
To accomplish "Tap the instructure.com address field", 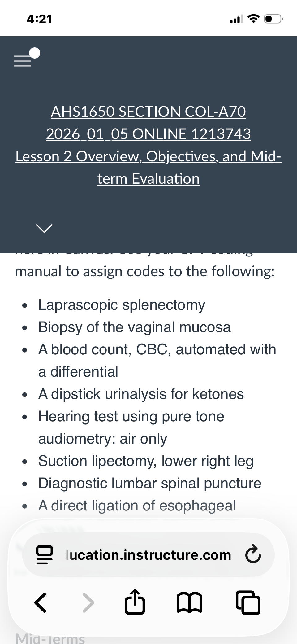I will (148, 555).
